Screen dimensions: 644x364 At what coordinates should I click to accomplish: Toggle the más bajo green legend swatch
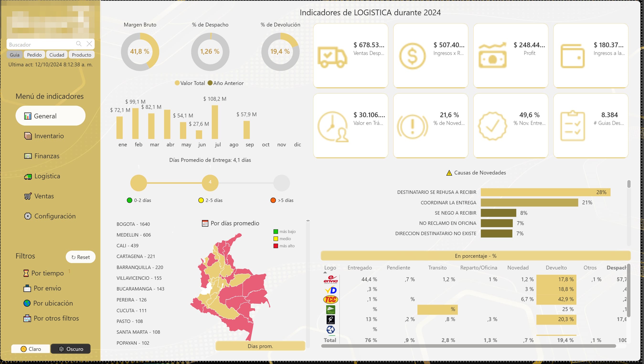coord(276,232)
